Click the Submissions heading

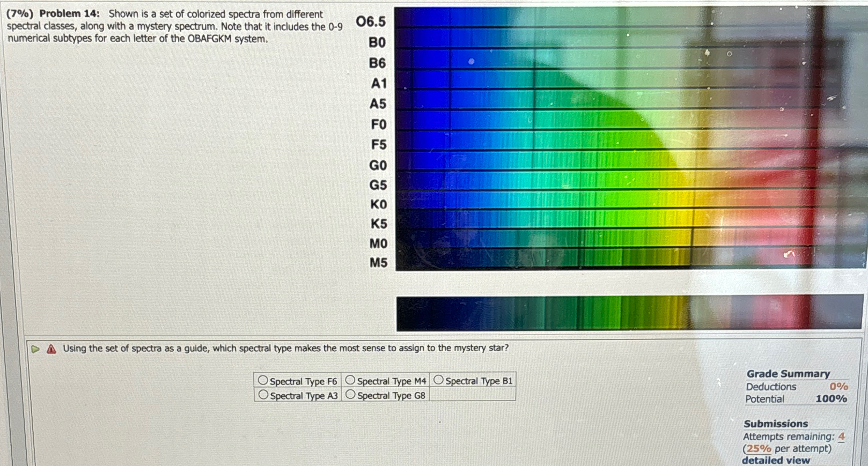point(776,424)
